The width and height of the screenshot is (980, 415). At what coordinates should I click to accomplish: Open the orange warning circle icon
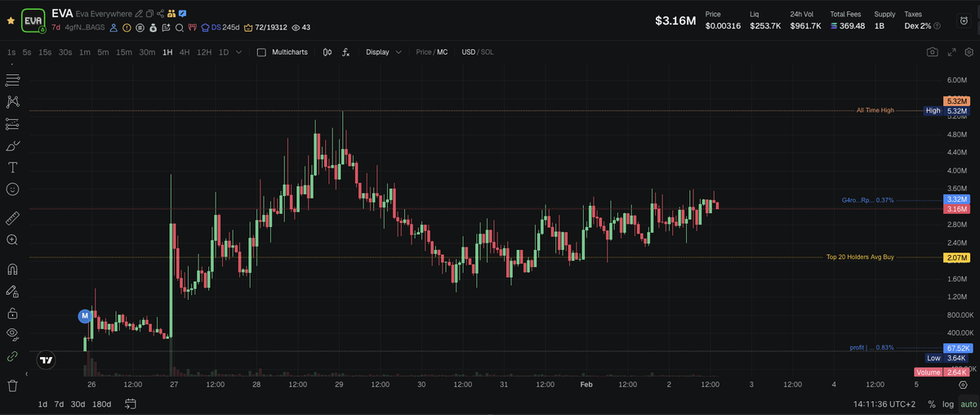tap(127, 28)
